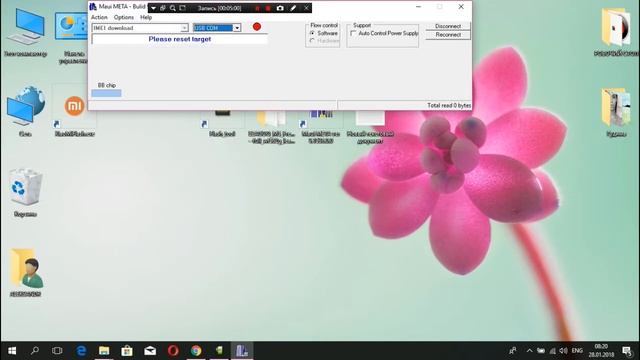
Task: Switch the ENG input language indicator
Action: (x=577, y=351)
